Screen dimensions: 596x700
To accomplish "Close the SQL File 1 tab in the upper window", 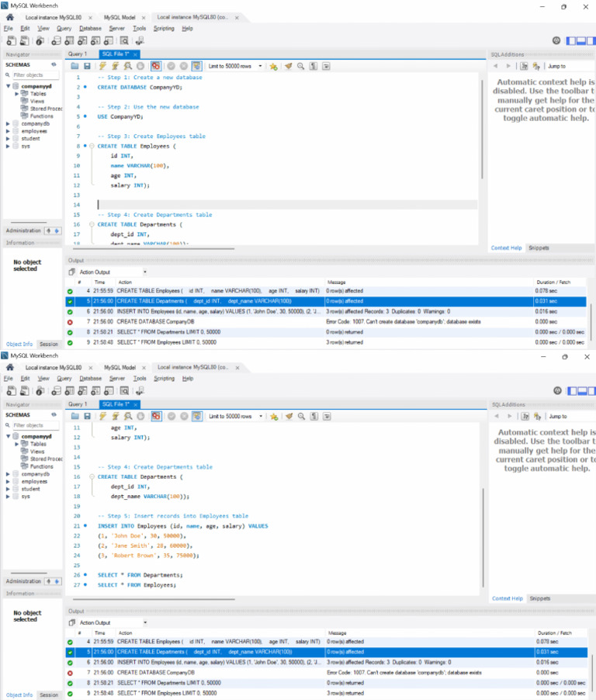I will (x=135, y=54).
